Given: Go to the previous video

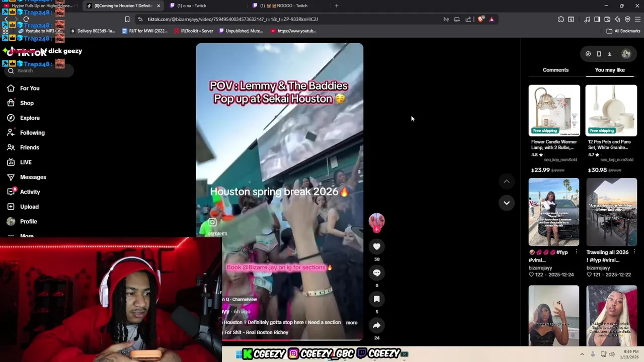Looking at the screenshot, I should pyautogui.click(x=507, y=182).
